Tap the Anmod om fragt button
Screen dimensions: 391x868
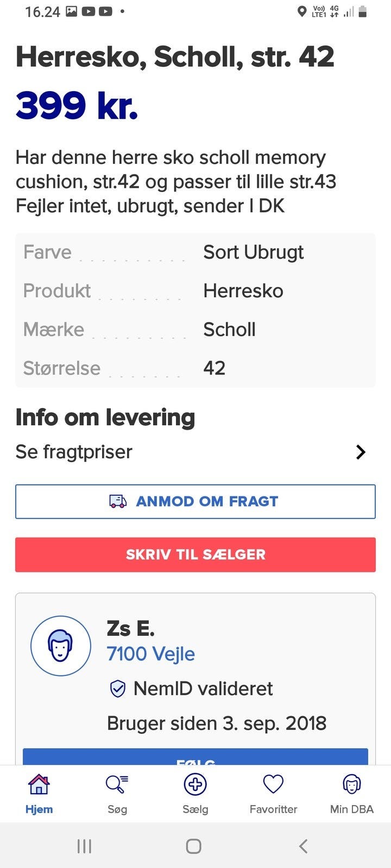(x=195, y=501)
